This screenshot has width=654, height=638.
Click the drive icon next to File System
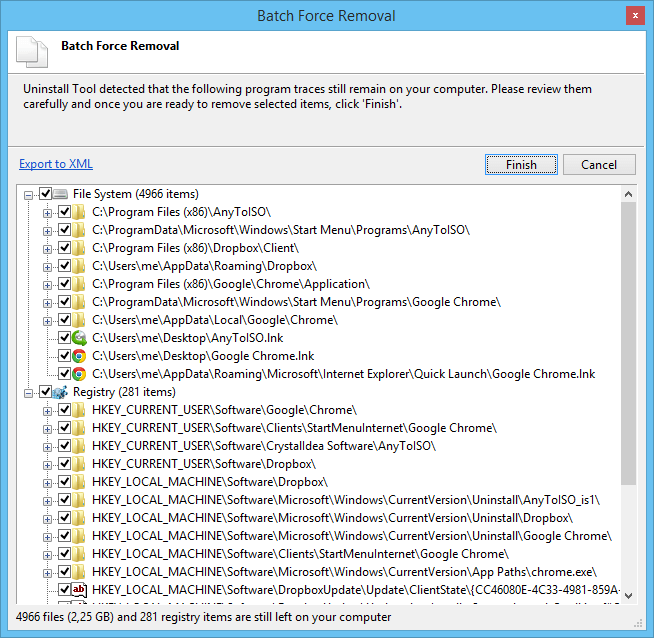[x=60, y=194]
